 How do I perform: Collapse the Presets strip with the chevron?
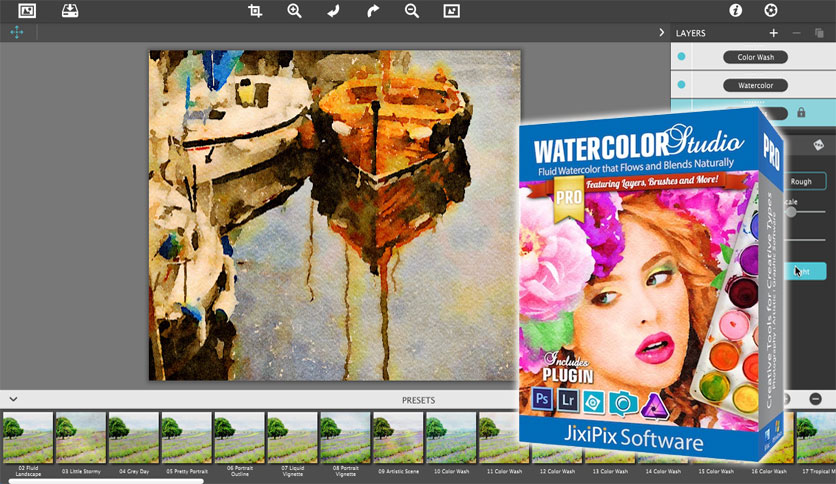click(x=13, y=399)
